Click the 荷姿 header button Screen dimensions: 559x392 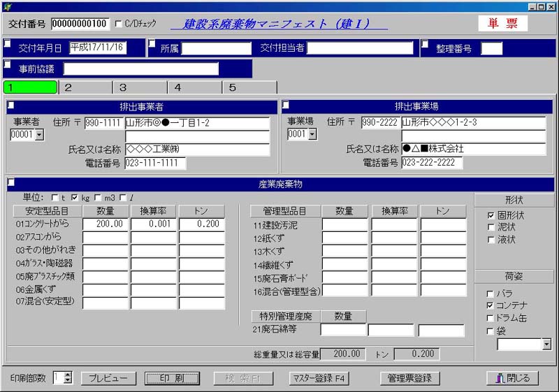tap(514, 276)
